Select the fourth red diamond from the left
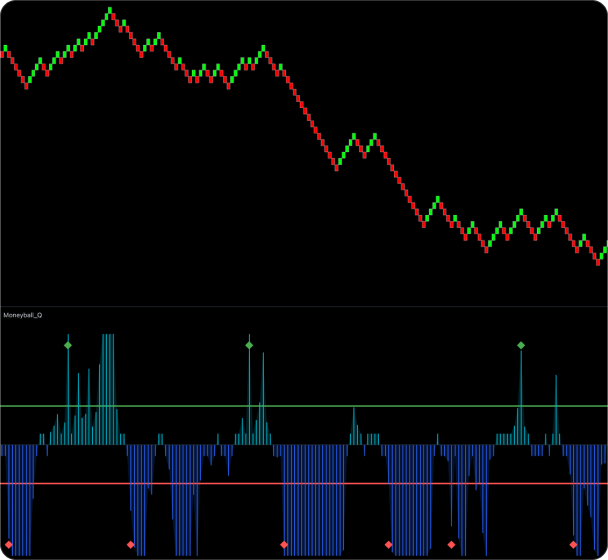Screen dimensions: 608x560 tap(389, 545)
